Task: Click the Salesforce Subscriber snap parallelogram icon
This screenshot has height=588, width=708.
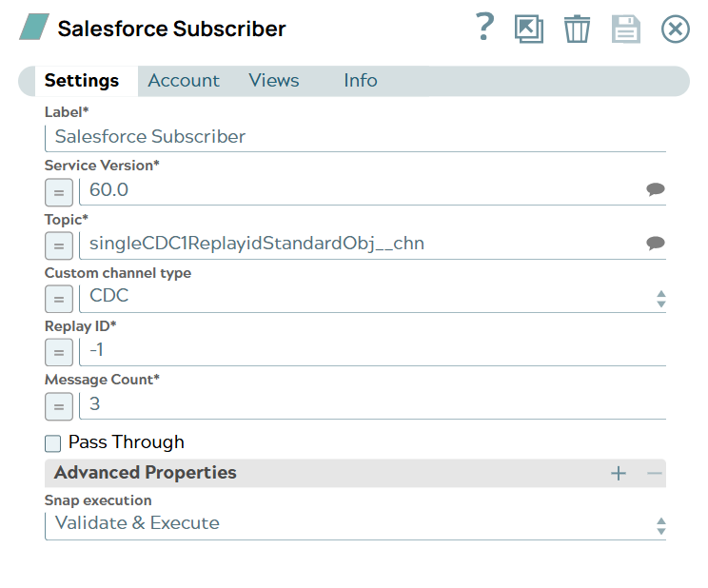Action: coord(34,27)
